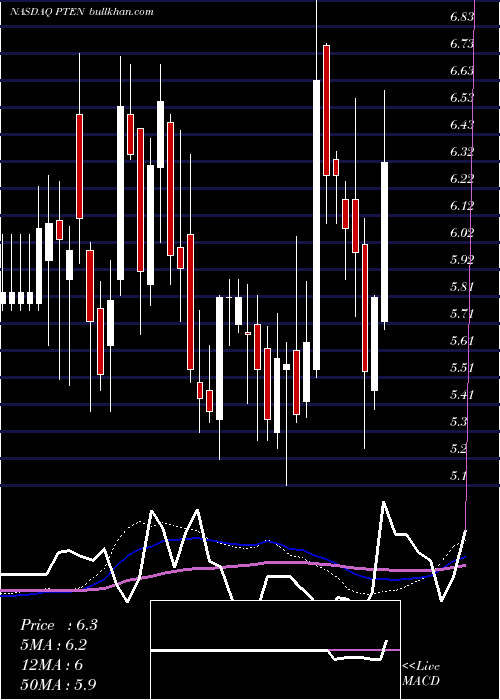Click the 5.1 price axis label

[x=459, y=475]
